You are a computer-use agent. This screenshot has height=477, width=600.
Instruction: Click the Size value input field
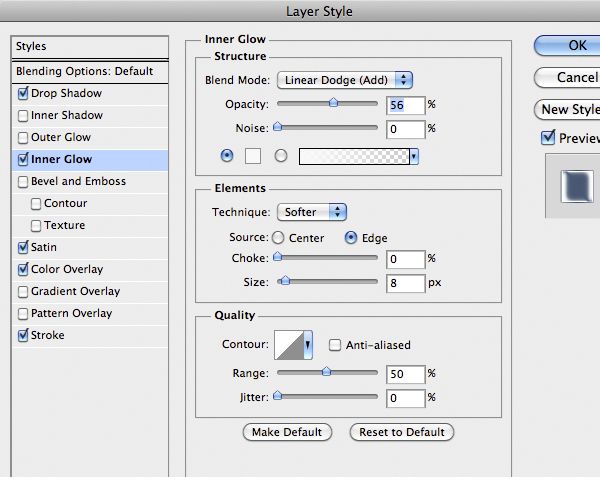click(x=405, y=283)
